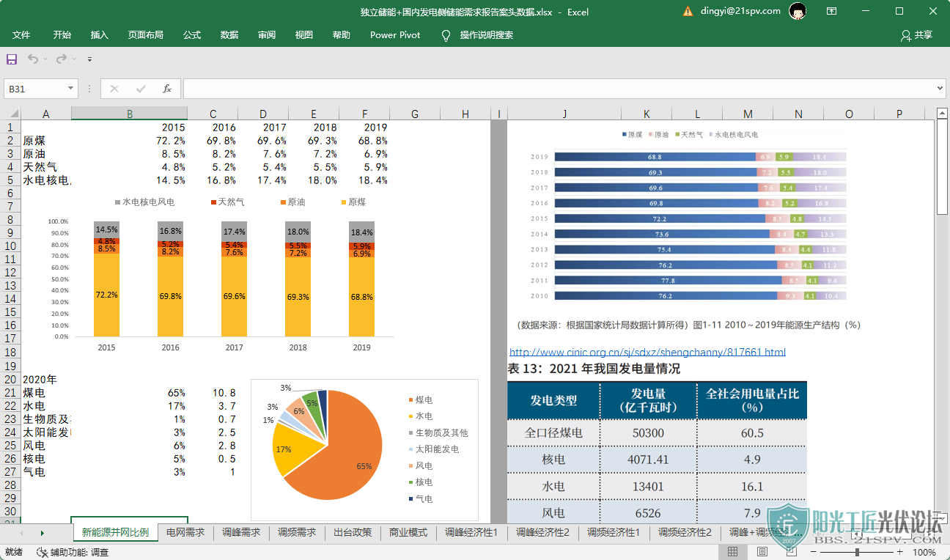
Task: Click the formula bar Enter checkmark icon
Action: [x=141, y=89]
